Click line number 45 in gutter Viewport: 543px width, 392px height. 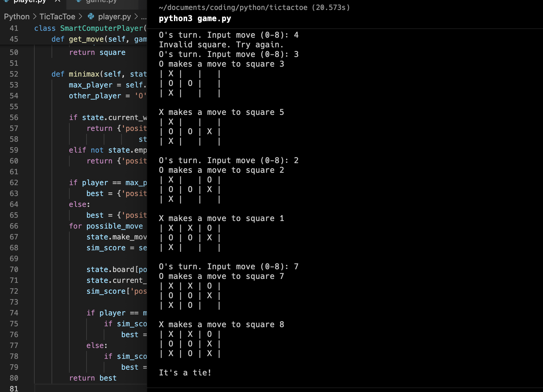click(14, 39)
